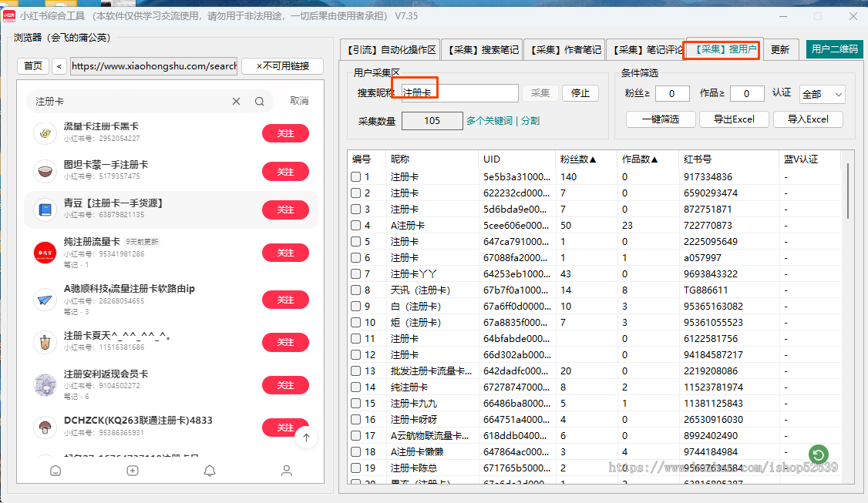
Task: Click the 搜索昵称 input field
Action: coord(460,93)
